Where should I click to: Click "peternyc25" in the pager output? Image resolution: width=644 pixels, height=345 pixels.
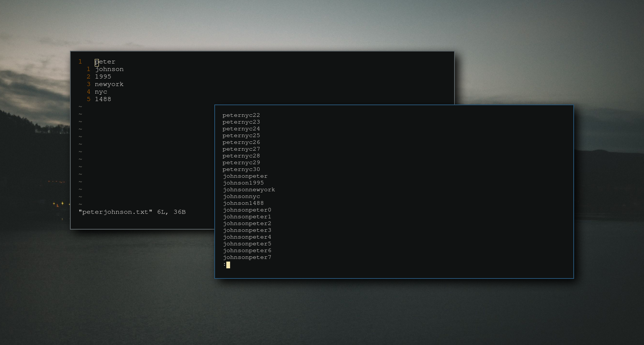(241, 136)
